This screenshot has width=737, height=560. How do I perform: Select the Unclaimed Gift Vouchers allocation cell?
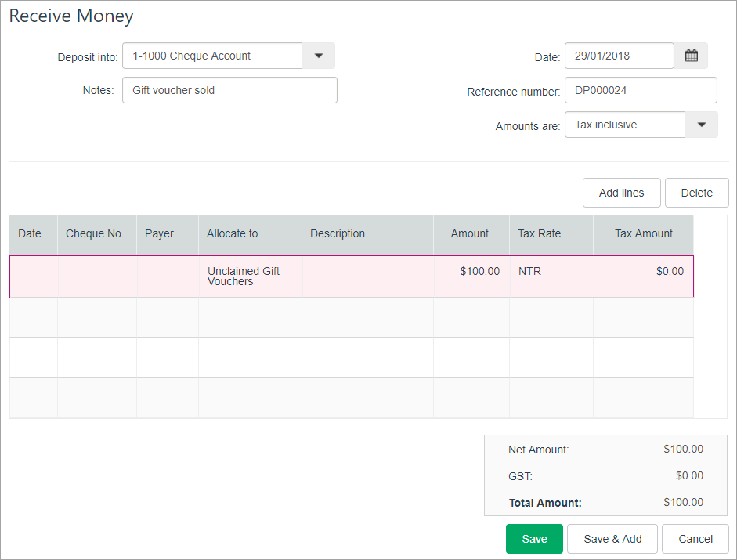[250, 276]
